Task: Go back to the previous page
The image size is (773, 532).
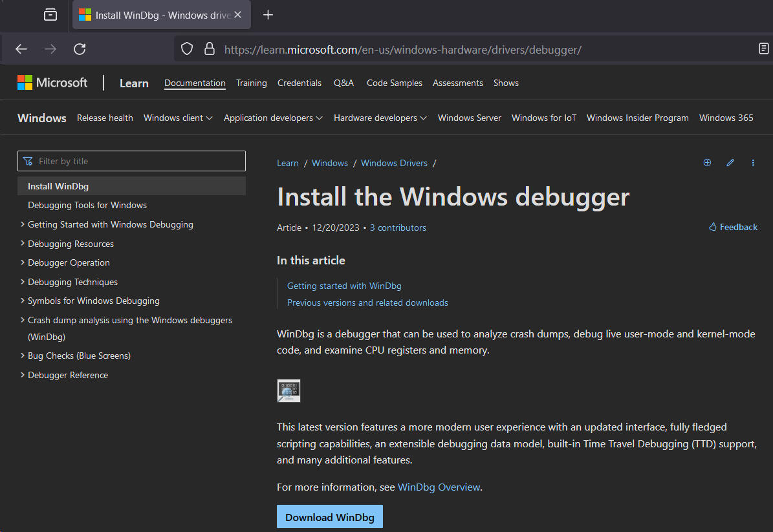Action: pyautogui.click(x=21, y=48)
